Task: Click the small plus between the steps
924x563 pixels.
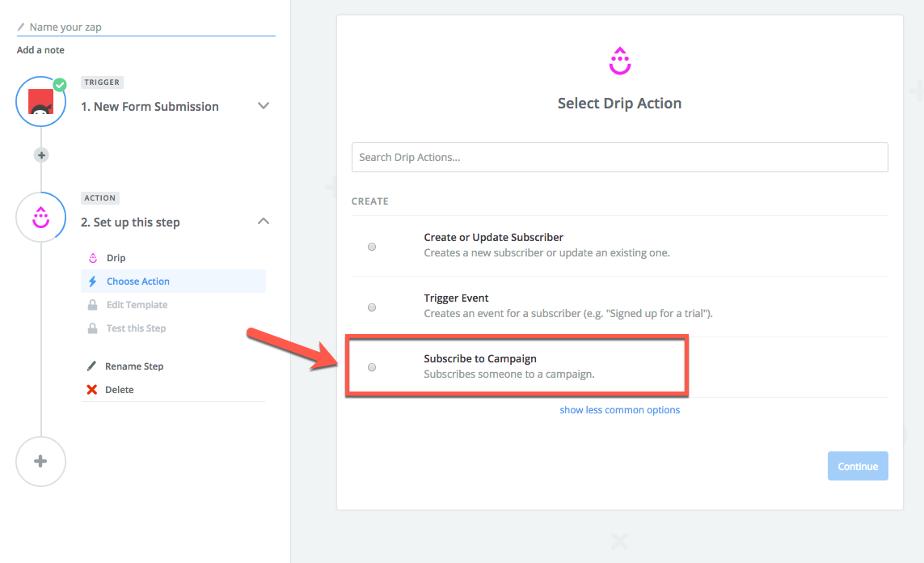Action: [41, 155]
